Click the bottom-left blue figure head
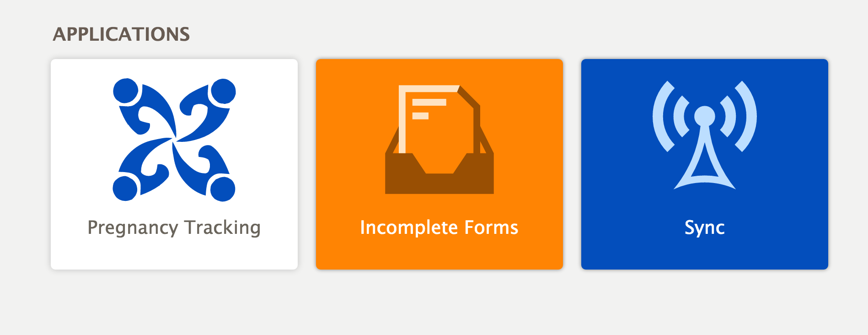Viewport: 868px width, 335px height. [125, 189]
